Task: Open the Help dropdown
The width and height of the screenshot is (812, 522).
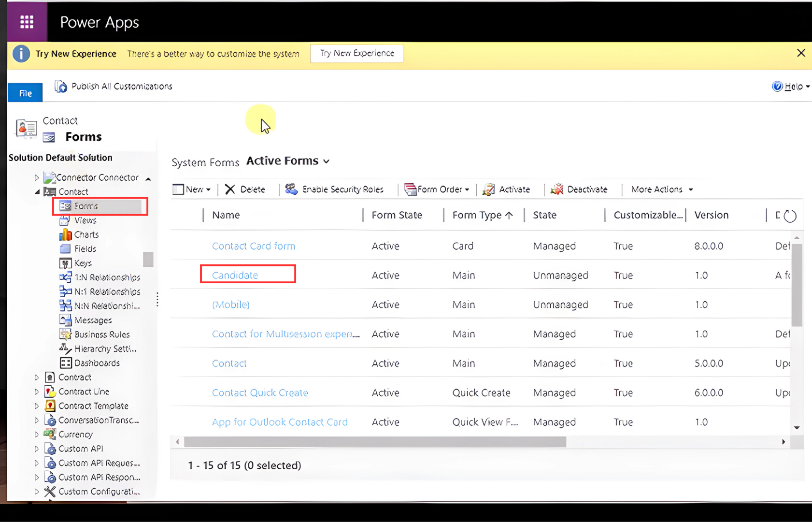Action: point(791,87)
